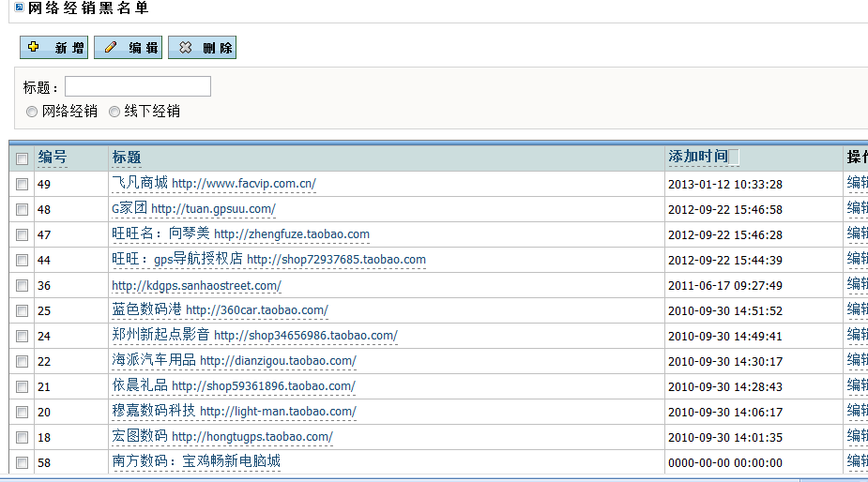
Task: Check the checkbox for row 18
Action: (23, 438)
